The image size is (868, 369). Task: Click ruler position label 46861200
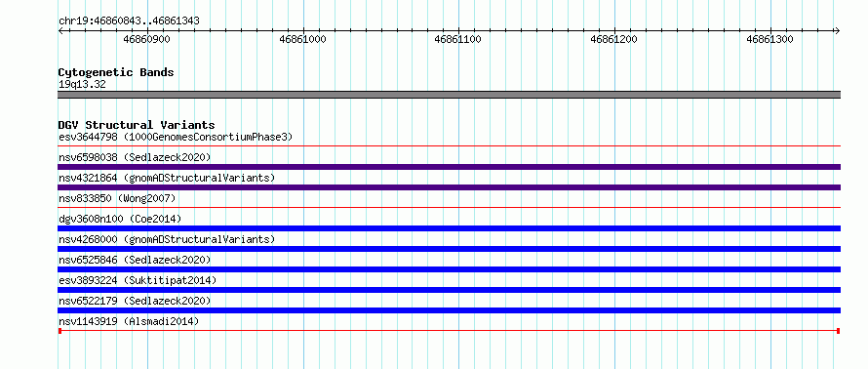click(613, 39)
